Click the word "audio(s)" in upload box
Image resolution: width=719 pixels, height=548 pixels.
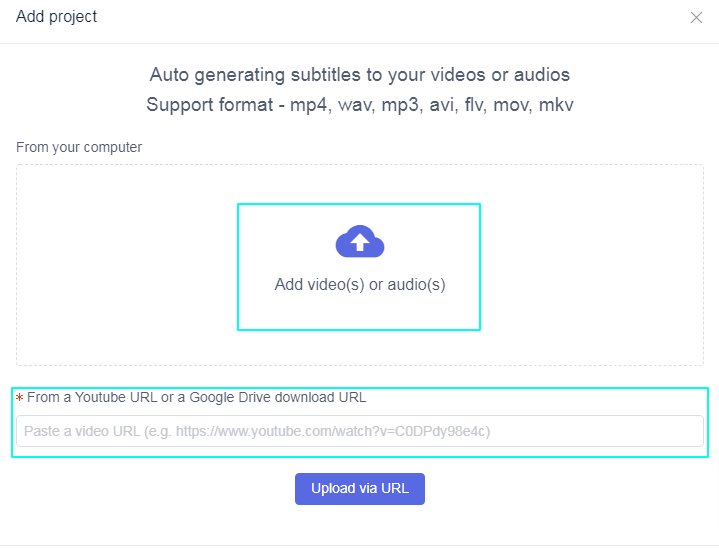[416, 285]
